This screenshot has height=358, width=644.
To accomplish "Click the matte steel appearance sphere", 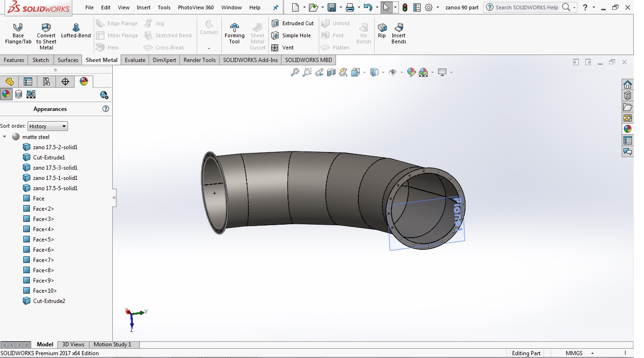I will coord(16,137).
